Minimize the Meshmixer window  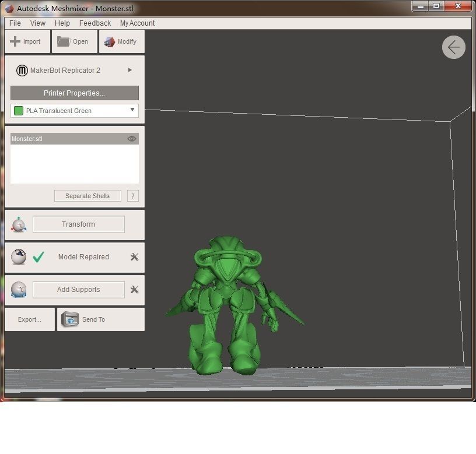(x=421, y=6)
